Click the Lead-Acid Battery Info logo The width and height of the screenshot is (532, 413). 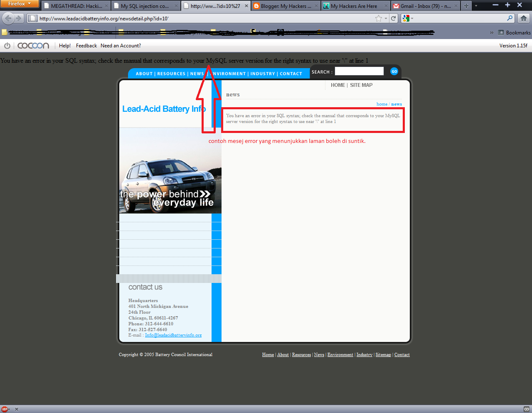pyautogui.click(x=164, y=109)
